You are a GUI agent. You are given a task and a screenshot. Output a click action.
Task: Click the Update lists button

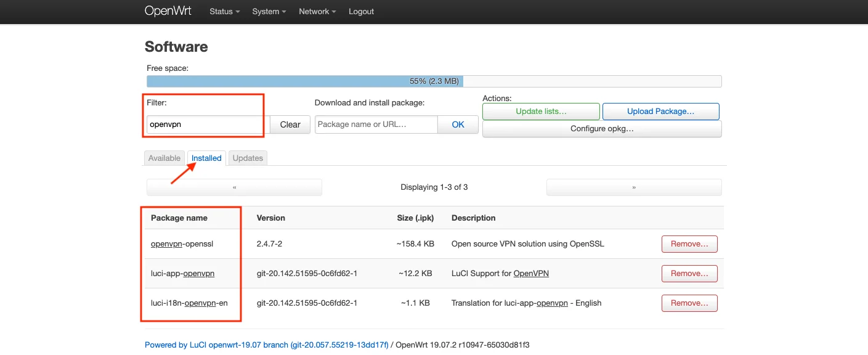tap(541, 112)
